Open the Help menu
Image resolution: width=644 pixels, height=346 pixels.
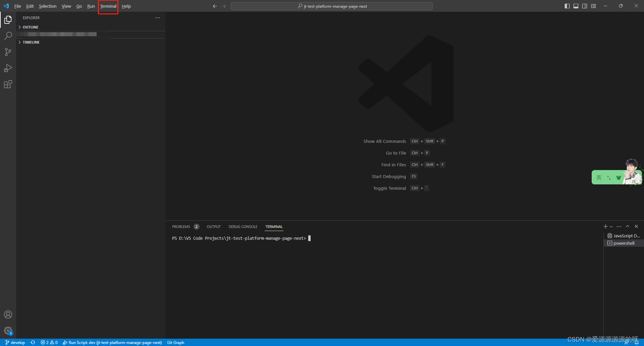pos(126,6)
